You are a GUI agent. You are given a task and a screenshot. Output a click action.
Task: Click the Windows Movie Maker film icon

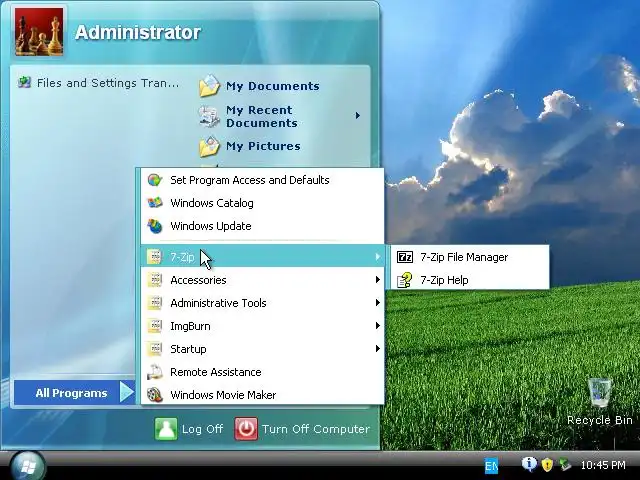coord(155,395)
